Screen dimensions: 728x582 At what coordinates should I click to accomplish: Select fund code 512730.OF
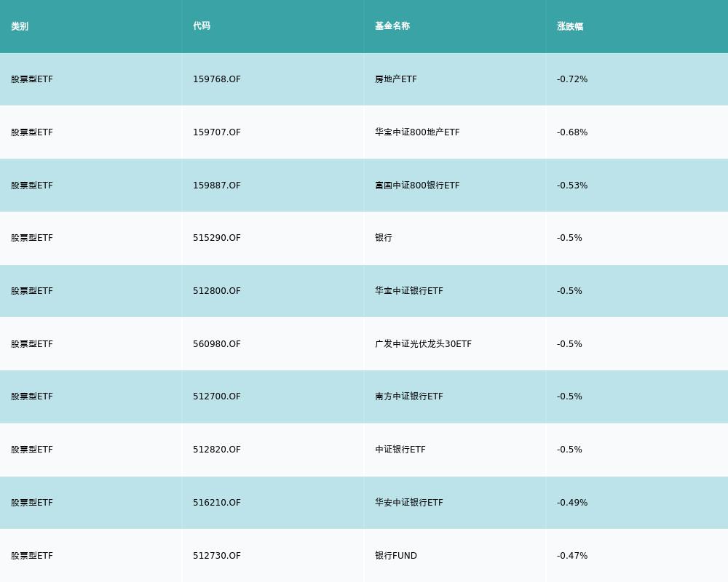pos(217,556)
